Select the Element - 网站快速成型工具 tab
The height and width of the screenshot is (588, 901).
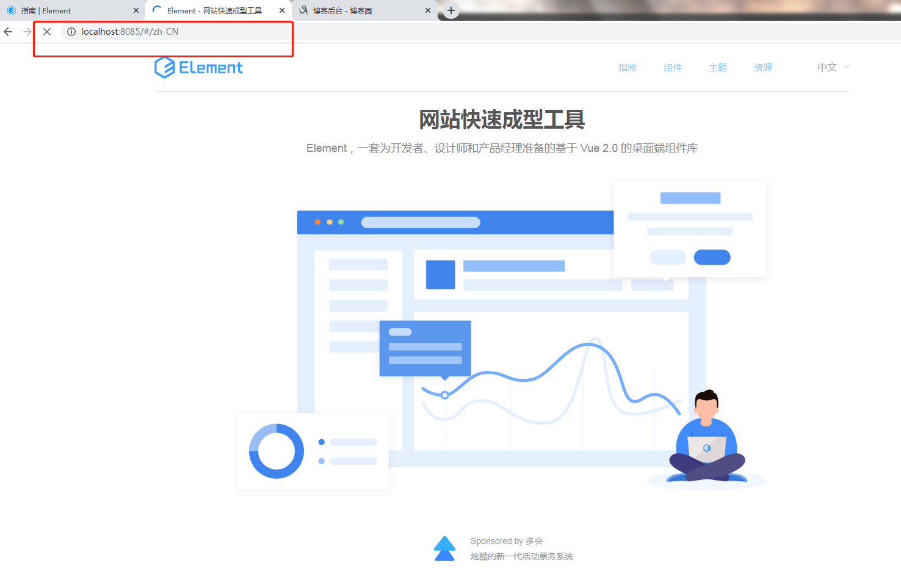tap(219, 10)
